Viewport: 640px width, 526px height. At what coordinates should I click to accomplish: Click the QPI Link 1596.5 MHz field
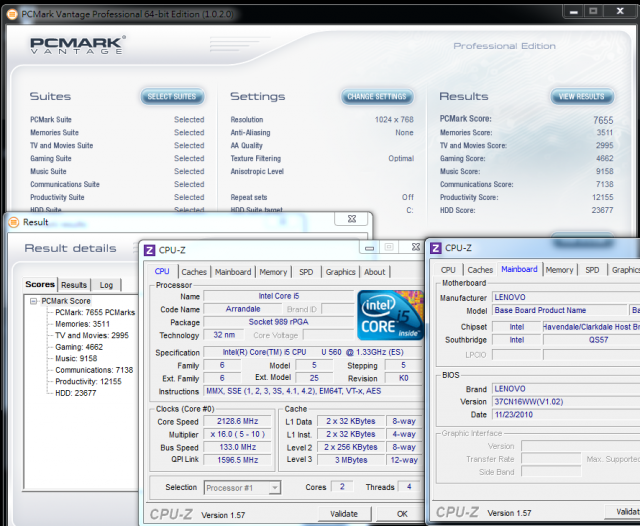click(238, 460)
